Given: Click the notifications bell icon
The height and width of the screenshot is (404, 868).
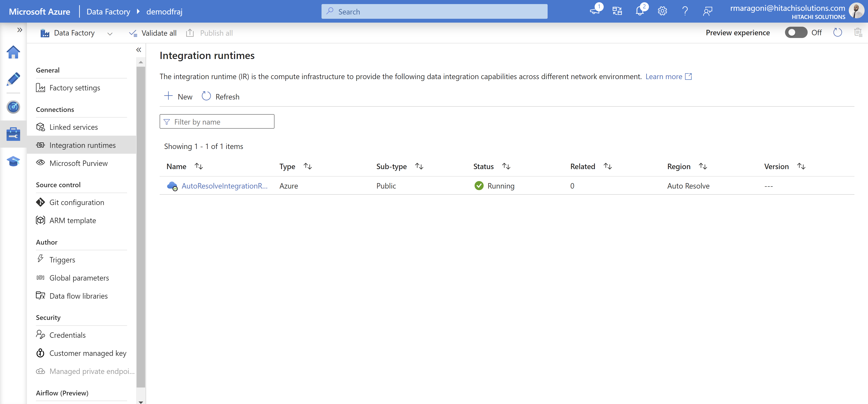Looking at the screenshot, I should point(640,12).
